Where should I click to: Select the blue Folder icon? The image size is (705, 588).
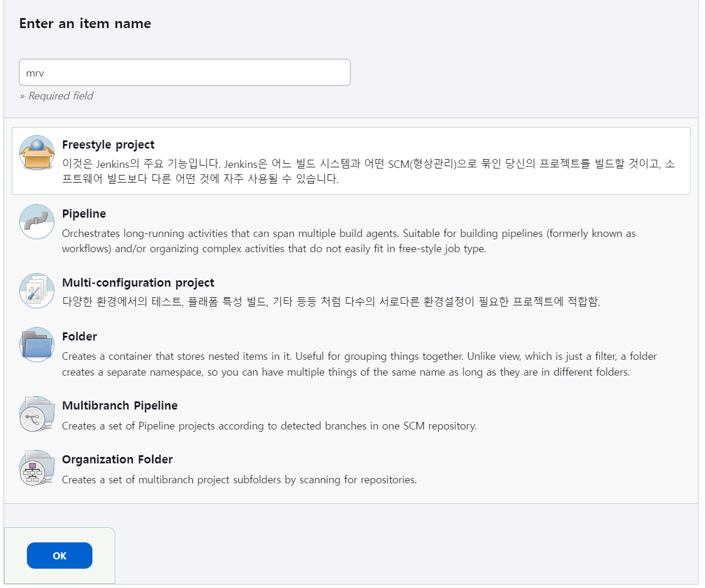coord(37,345)
